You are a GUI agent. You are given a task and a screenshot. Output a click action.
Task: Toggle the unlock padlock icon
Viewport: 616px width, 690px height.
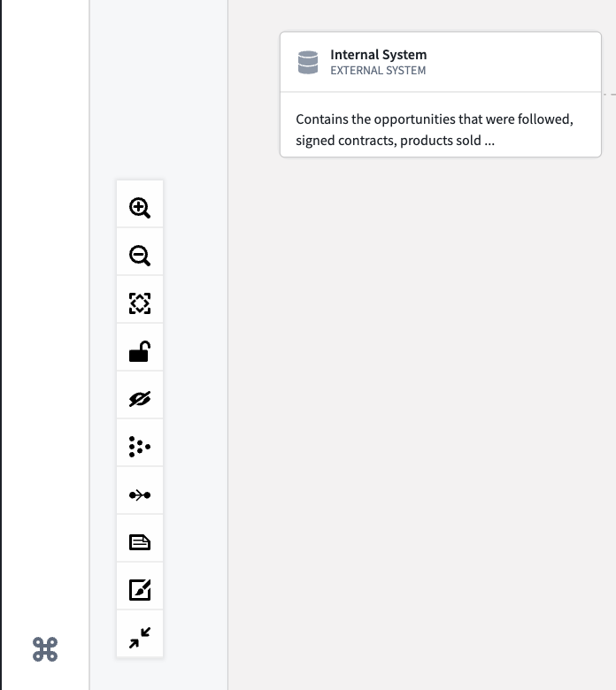point(140,351)
